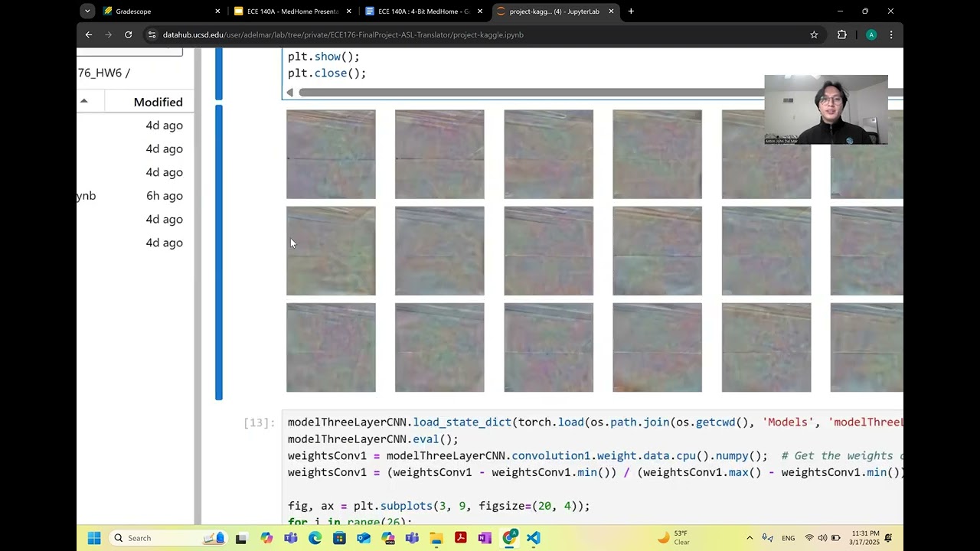Sort files by the Modified column

pos(158,102)
